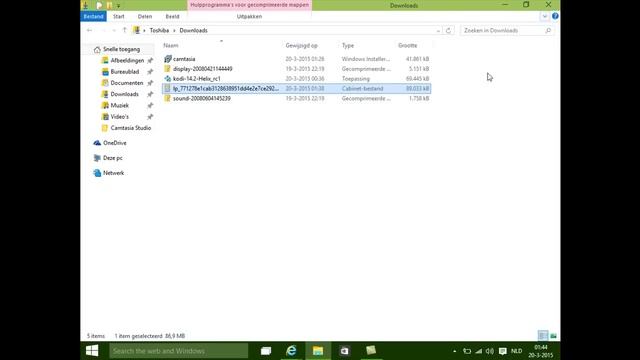Open the volume control in system tray
This screenshot has height=360, width=640.
tap(490, 351)
